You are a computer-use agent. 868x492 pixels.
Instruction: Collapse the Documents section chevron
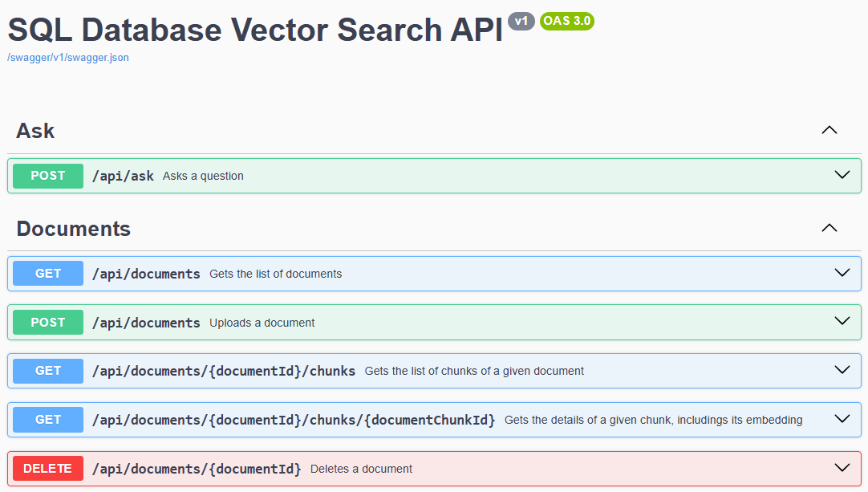click(x=829, y=228)
